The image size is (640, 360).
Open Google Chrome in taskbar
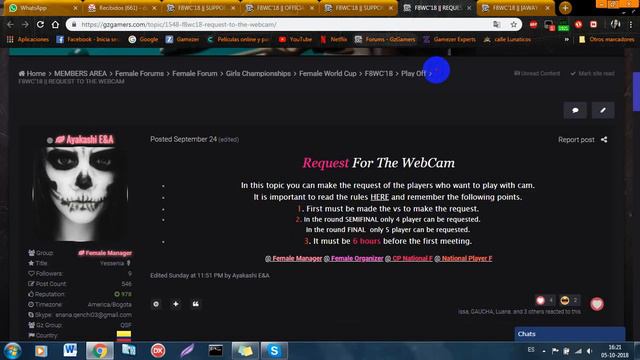point(100,351)
